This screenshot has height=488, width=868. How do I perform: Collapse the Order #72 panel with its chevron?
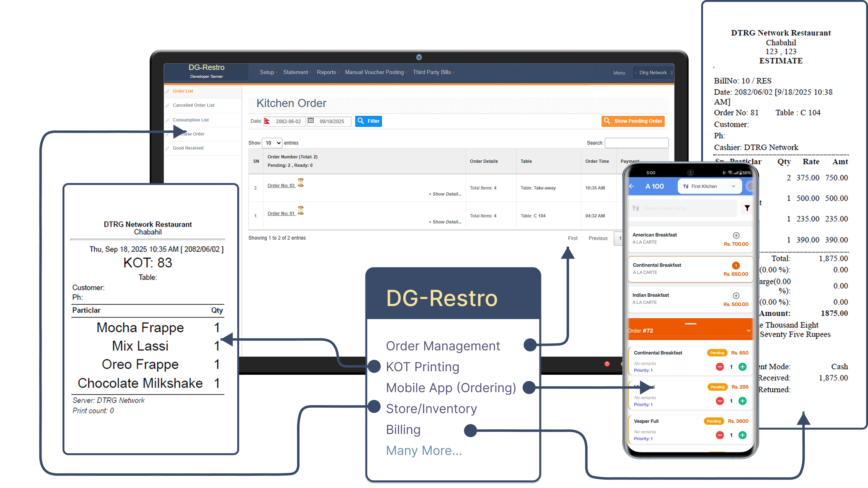(748, 330)
